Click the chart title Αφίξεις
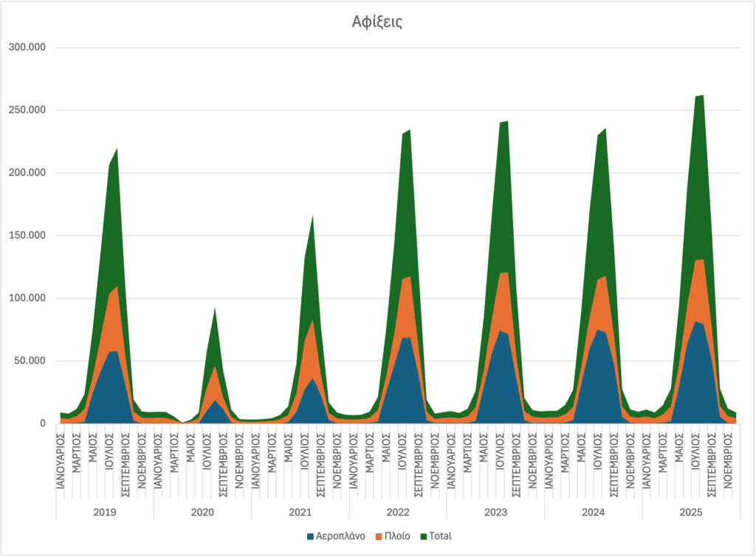 tap(377, 21)
